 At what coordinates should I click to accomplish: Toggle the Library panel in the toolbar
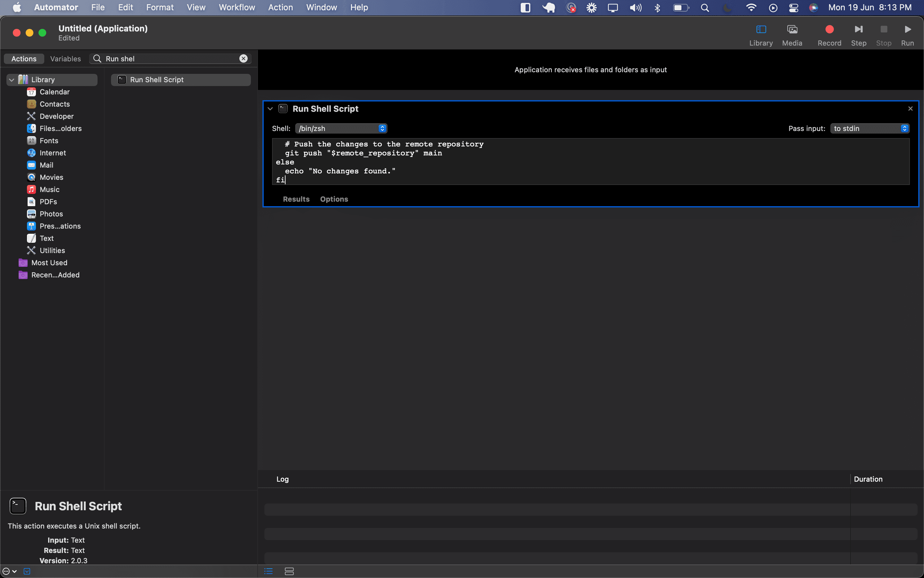click(x=761, y=35)
